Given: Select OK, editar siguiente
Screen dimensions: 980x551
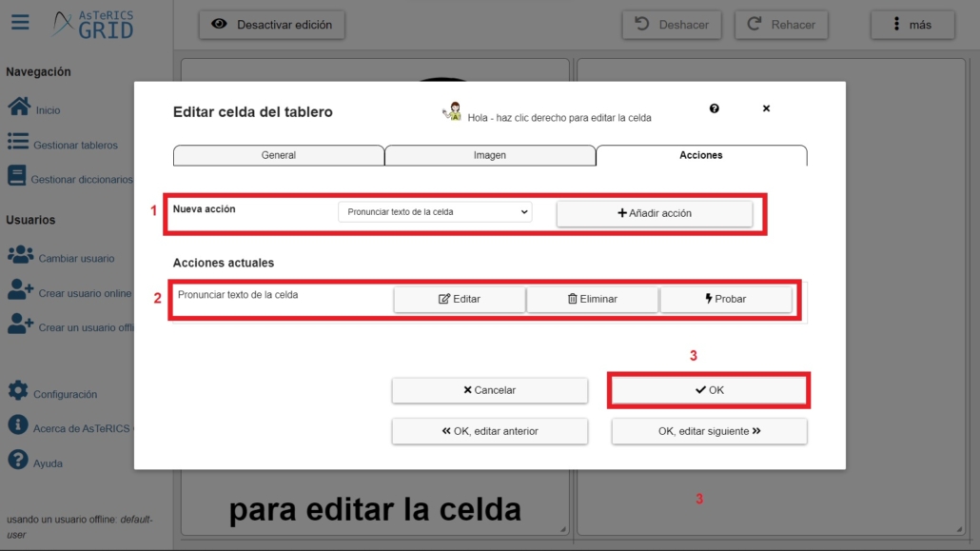Looking at the screenshot, I should tap(709, 431).
